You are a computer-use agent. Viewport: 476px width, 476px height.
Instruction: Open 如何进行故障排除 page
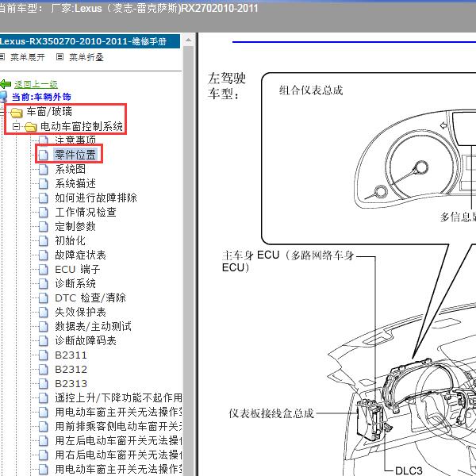click(x=96, y=198)
